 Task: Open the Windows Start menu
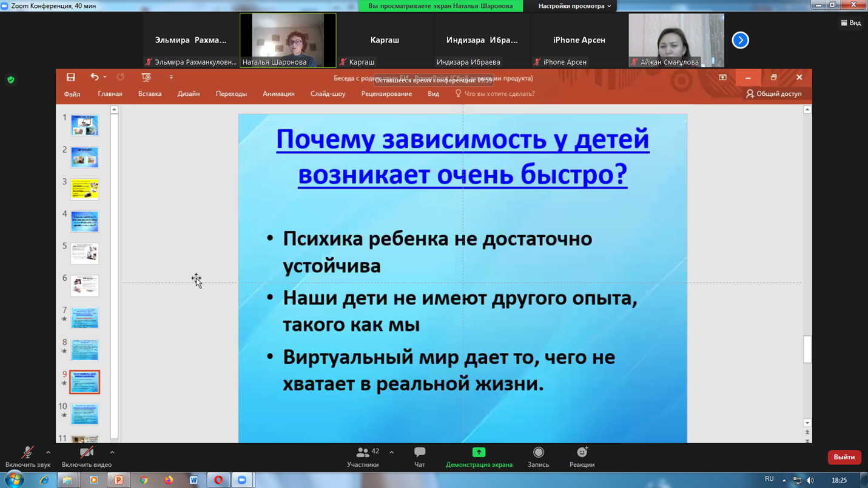click(x=13, y=480)
